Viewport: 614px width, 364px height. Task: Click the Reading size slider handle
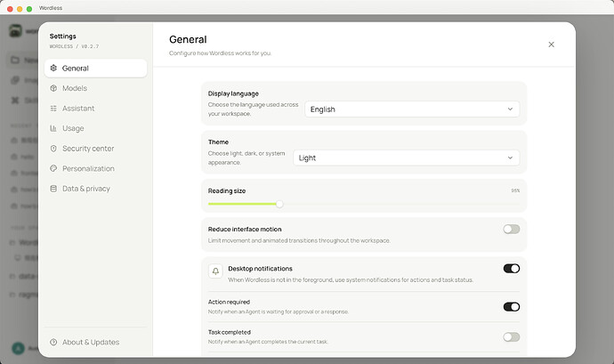(x=279, y=204)
